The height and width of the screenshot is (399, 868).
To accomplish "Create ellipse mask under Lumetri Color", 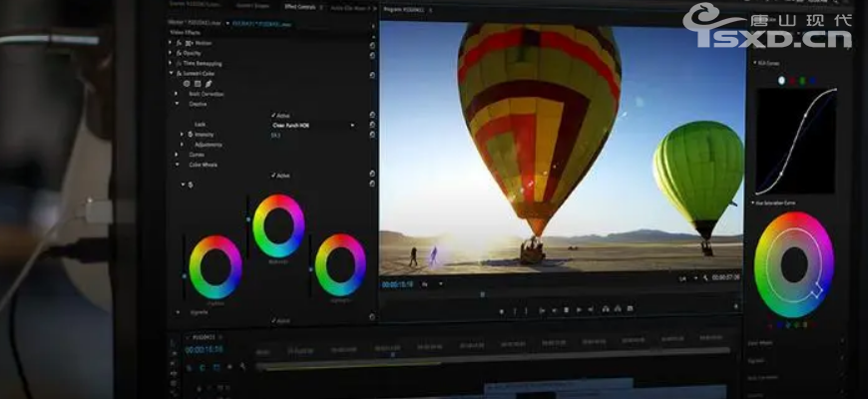I will 187,84.
